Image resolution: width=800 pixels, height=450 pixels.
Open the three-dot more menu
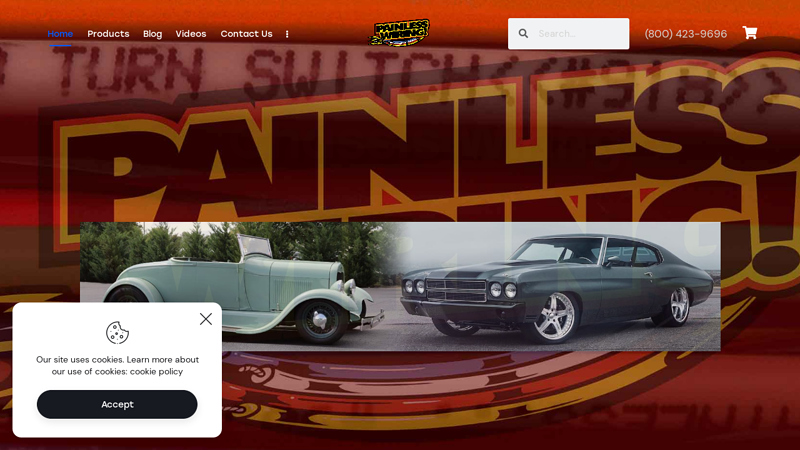pyautogui.click(x=287, y=34)
